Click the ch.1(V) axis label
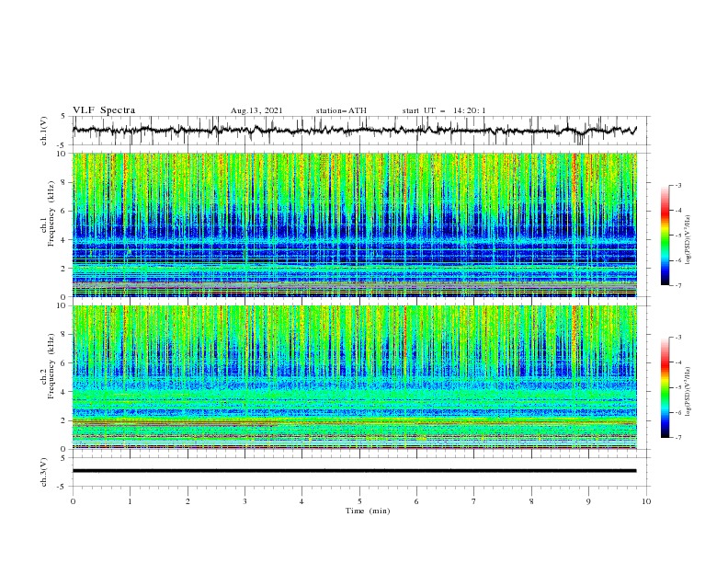728x563 pixels. [43, 131]
